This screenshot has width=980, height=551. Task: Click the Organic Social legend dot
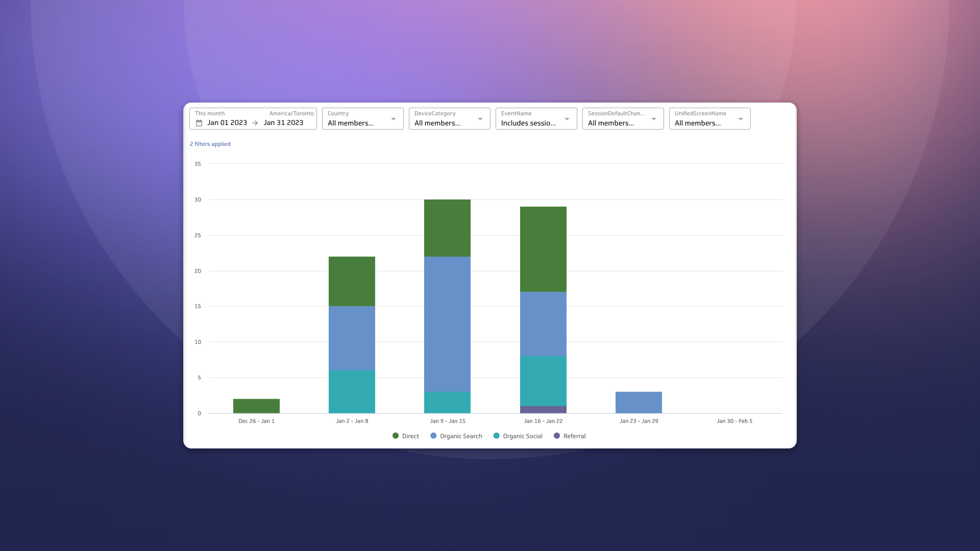[496, 436]
